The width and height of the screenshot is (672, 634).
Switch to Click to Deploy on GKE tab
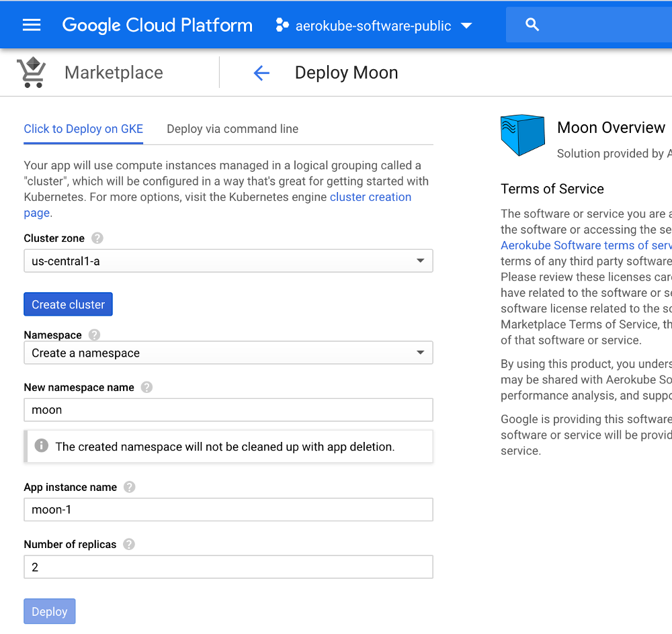(83, 129)
